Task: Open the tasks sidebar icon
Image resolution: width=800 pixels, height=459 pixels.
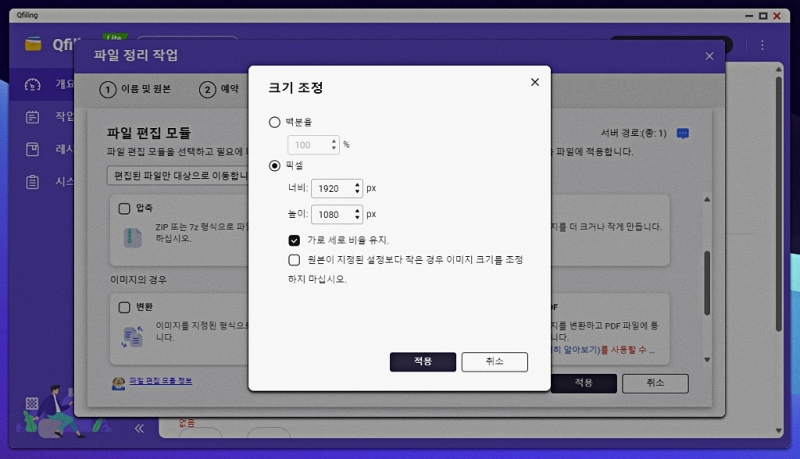Action: tap(33, 117)
